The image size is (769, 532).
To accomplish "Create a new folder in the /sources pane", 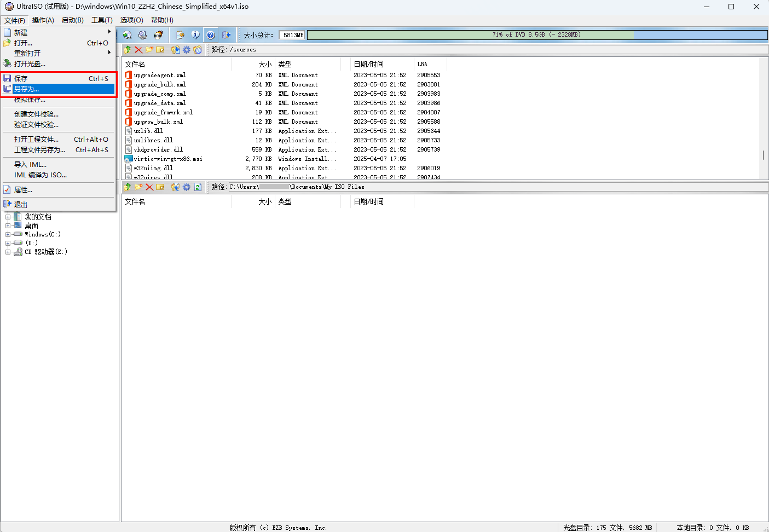I will coord(149,50).
